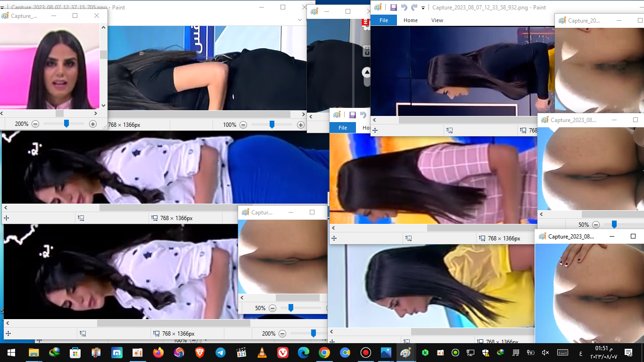Click the Redo arrow in Paint quick access toolbar

pyautogui.click(x=414, y=8)
